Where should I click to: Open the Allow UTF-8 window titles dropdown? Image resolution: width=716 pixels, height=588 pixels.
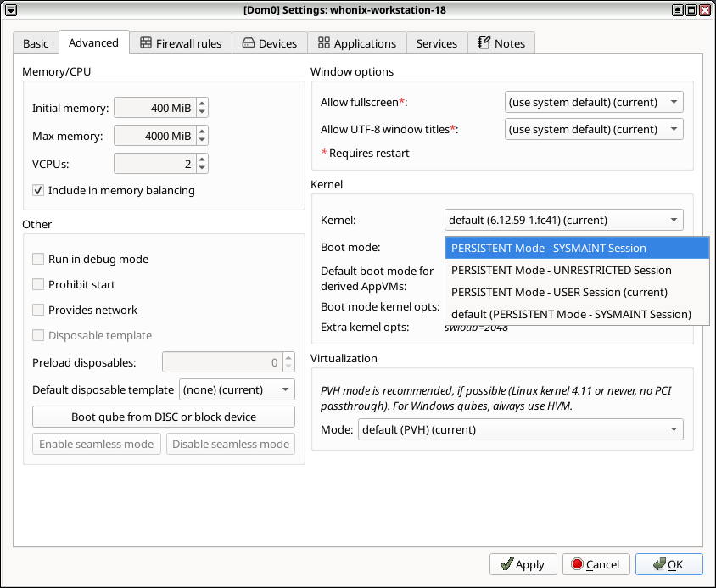593,129
